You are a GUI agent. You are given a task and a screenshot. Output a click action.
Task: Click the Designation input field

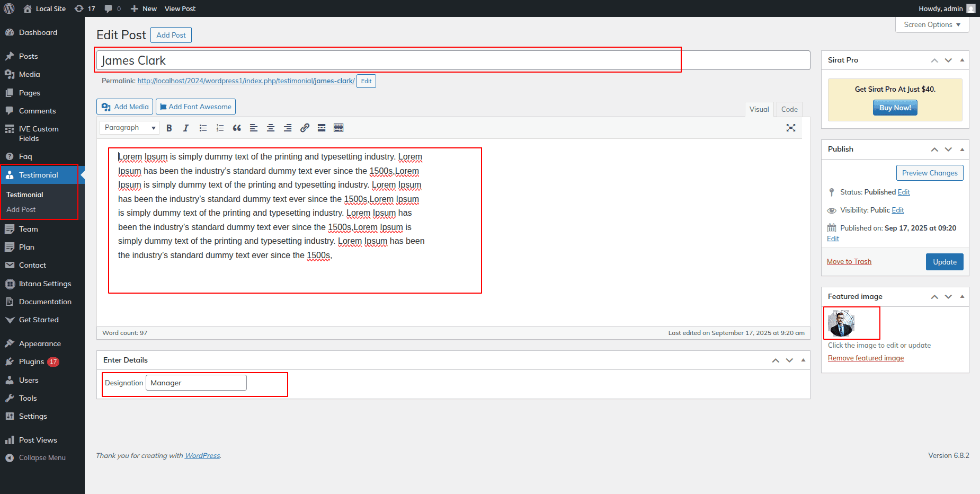coord(196,383)
